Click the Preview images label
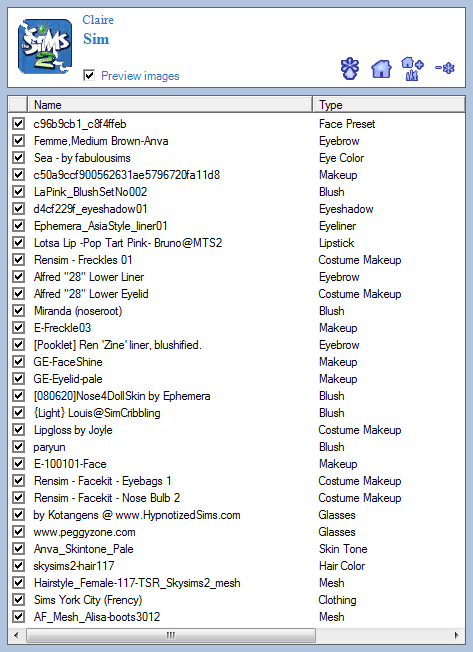 click(140, 76)
